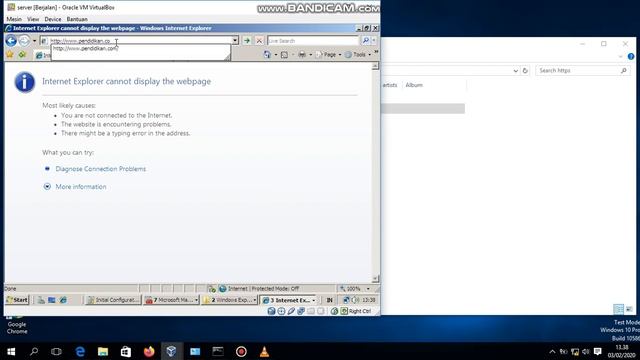Click the blue info icon on error page

click(x=25, y=82)
